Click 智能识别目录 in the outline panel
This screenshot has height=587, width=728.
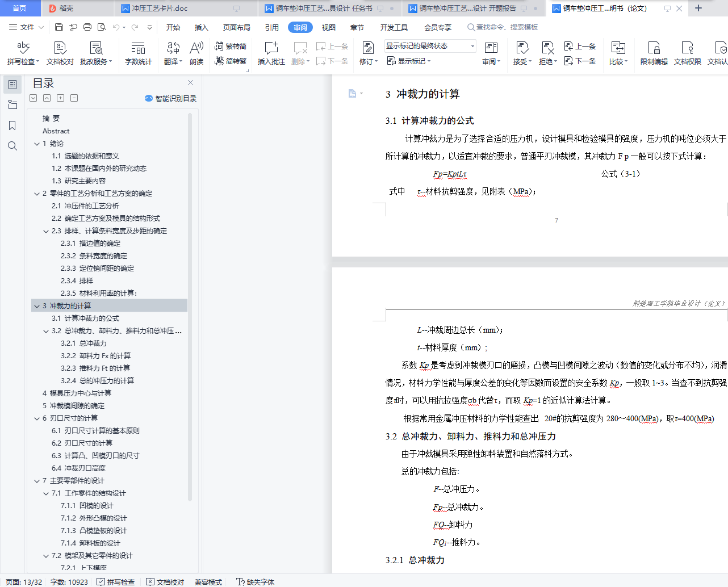tap(171, 98)
